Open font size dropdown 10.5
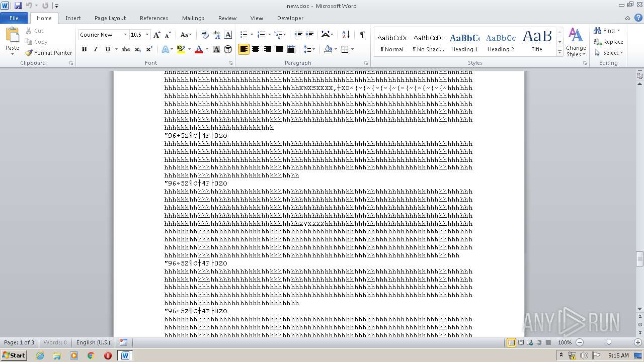 pos(147,35)
